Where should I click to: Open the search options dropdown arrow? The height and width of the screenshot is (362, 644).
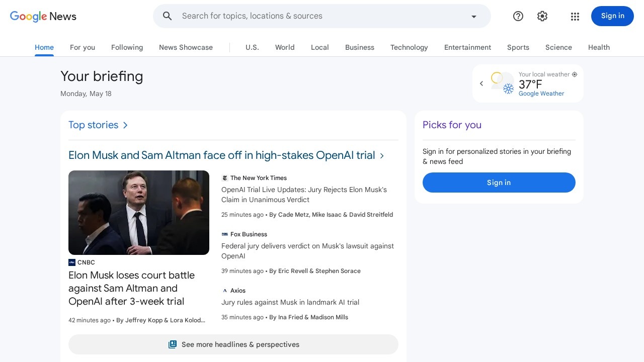473,17
